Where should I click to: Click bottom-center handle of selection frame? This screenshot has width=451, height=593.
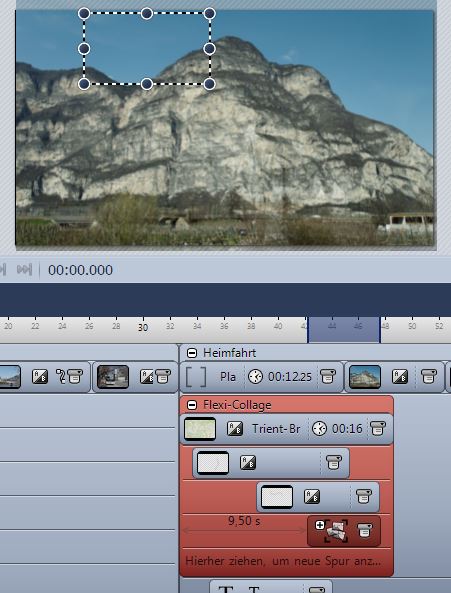coord(147,84)
